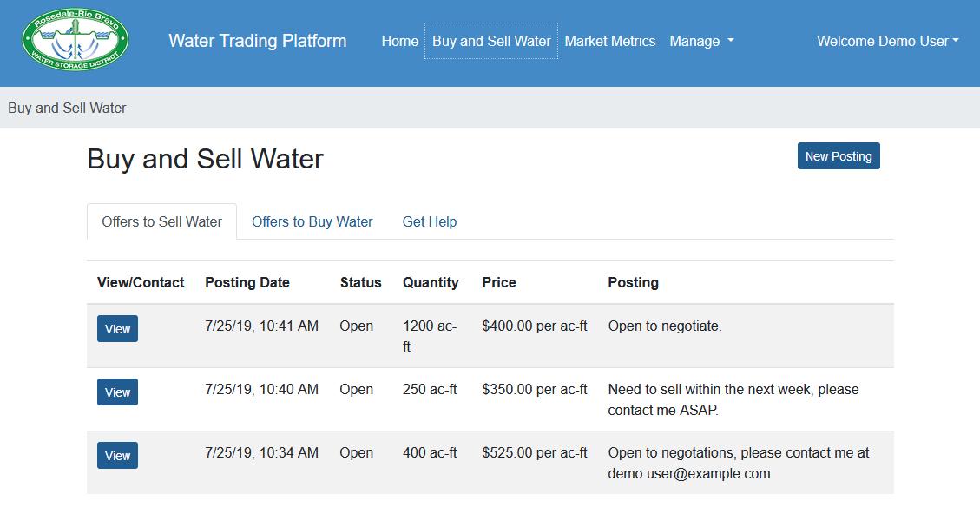View the 250 ac-ft sell offer
The height and width of the screenshot is (527, 980).
[117, 392]
